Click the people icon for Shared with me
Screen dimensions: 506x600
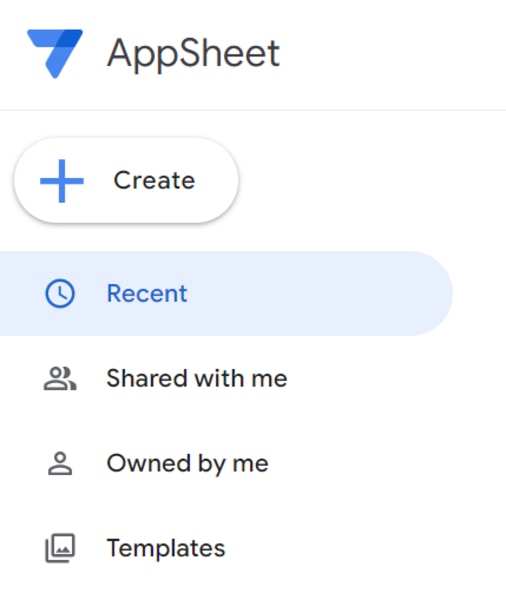pos(60,378)
